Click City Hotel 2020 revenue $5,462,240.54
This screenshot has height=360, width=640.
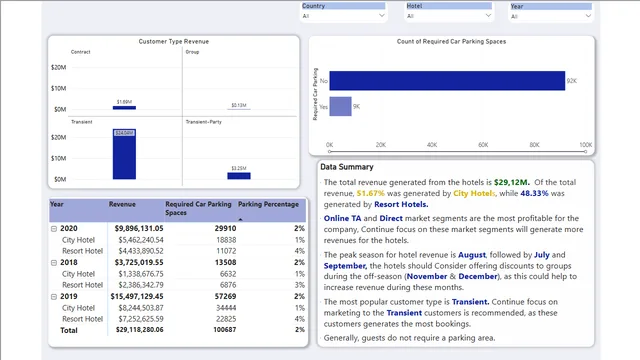(x=141, y=240)
